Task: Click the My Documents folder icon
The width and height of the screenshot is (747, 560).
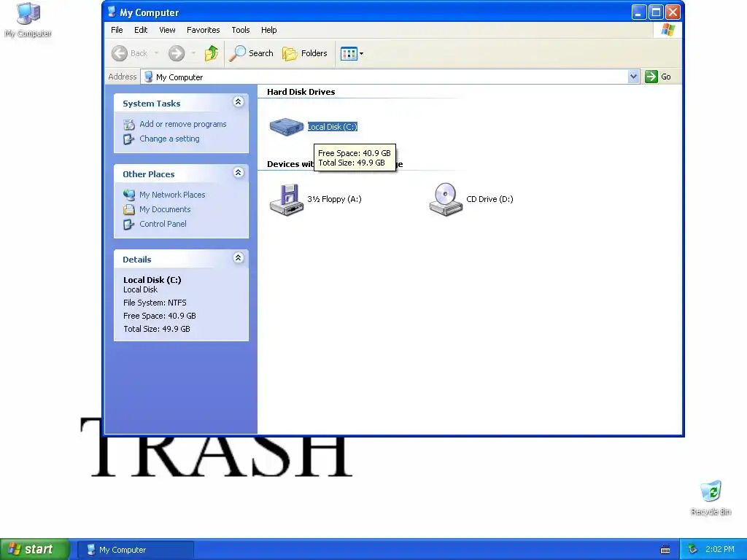Action: coord(129,209)
